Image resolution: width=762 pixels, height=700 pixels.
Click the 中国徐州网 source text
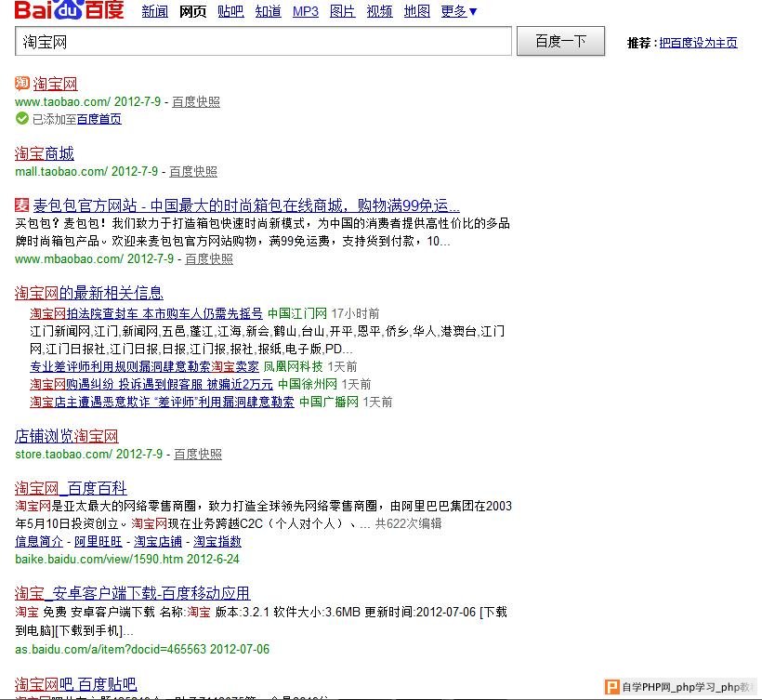tap(308, 385)
